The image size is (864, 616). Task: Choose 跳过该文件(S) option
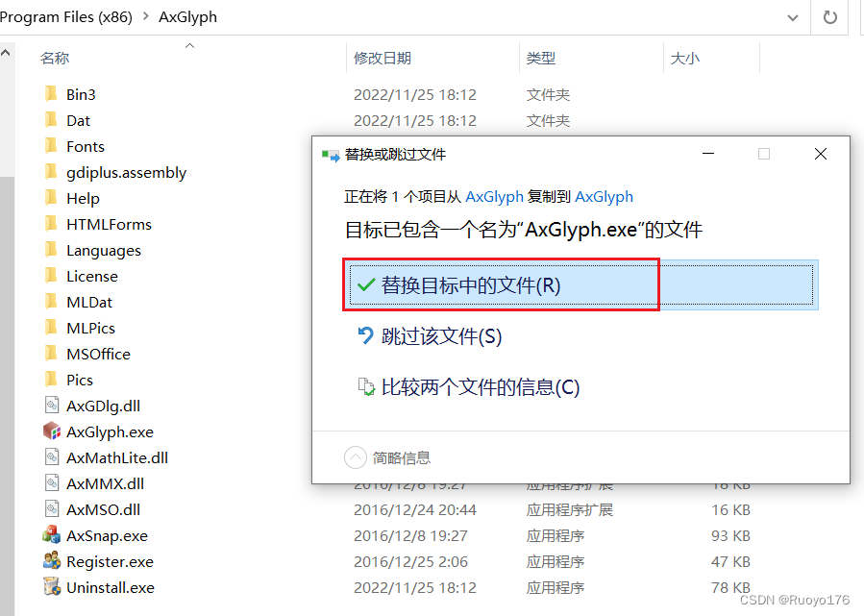tap(431, 336)
